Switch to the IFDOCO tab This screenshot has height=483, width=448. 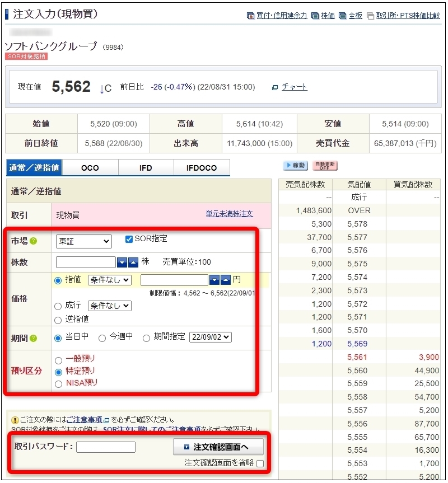coord(202,168)
